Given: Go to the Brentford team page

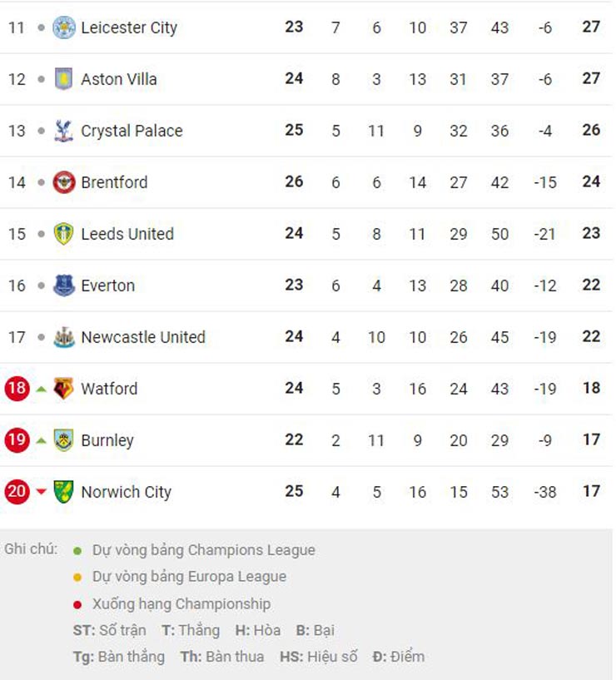Looking at the screenshot, I should 114,182.
